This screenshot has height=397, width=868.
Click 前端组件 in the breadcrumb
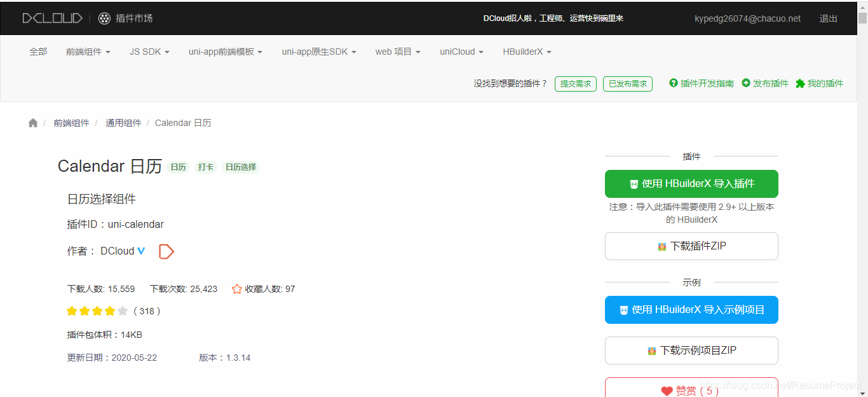tap(71, 123)
